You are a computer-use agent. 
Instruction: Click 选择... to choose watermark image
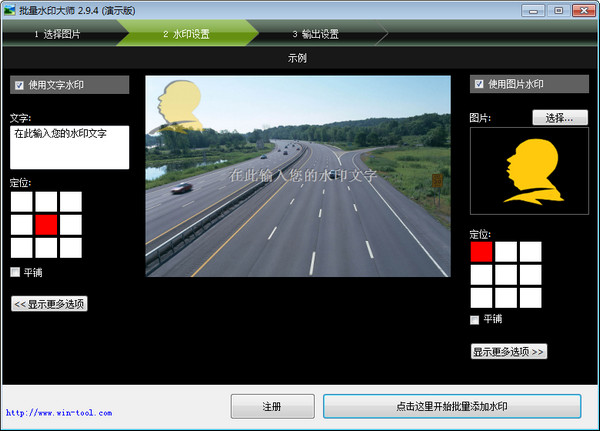(x=560, y=118)
